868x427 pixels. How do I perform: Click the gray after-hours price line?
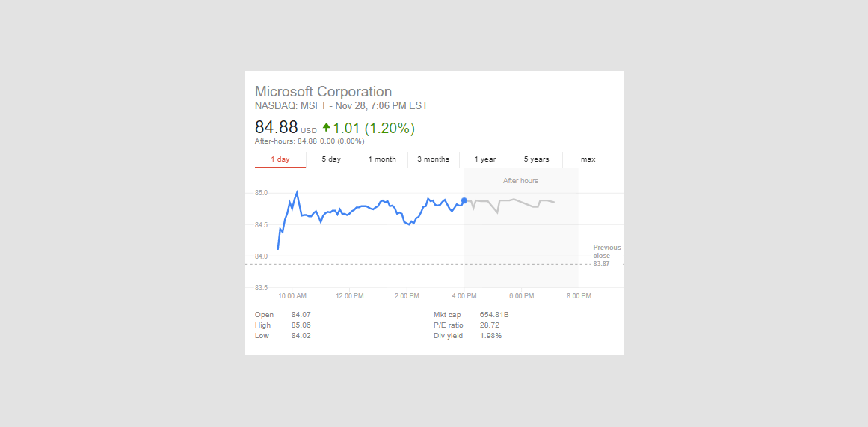pyautogui.click(x=516, y=200)
